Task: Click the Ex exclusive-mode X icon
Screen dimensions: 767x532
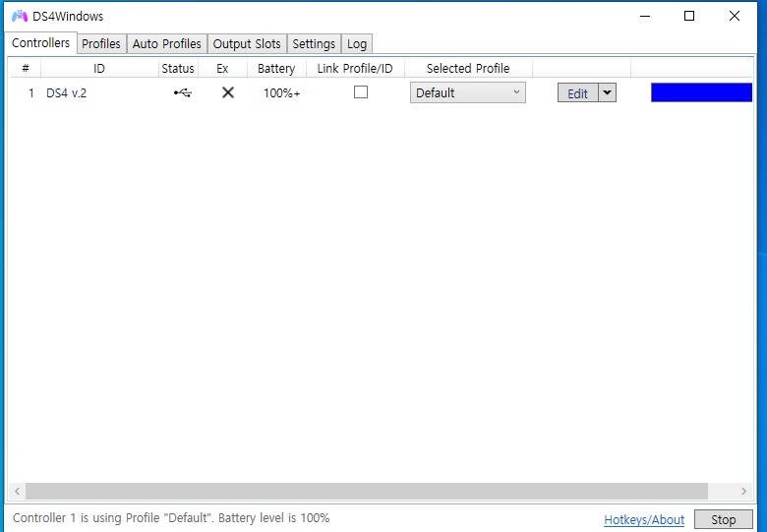Action: (228, 92)
